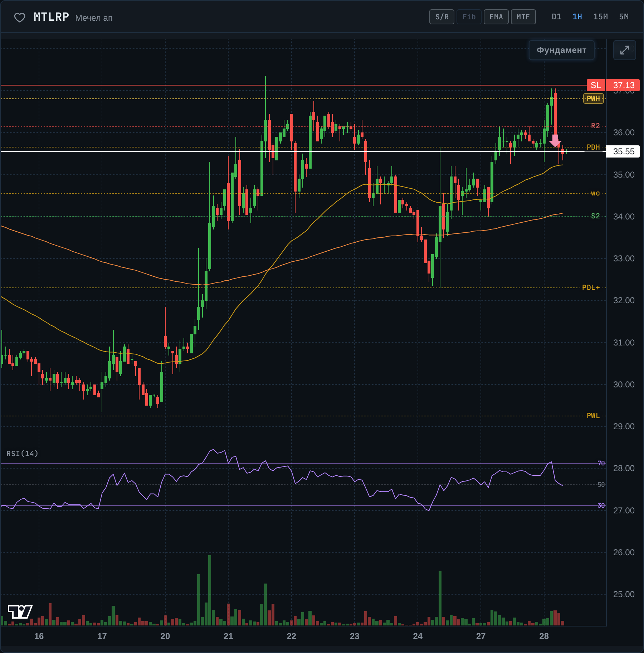The height and width of the screenshot is (653, 644).
Task: Click the 33.00 price axis label
Action: tap(624, 258)
